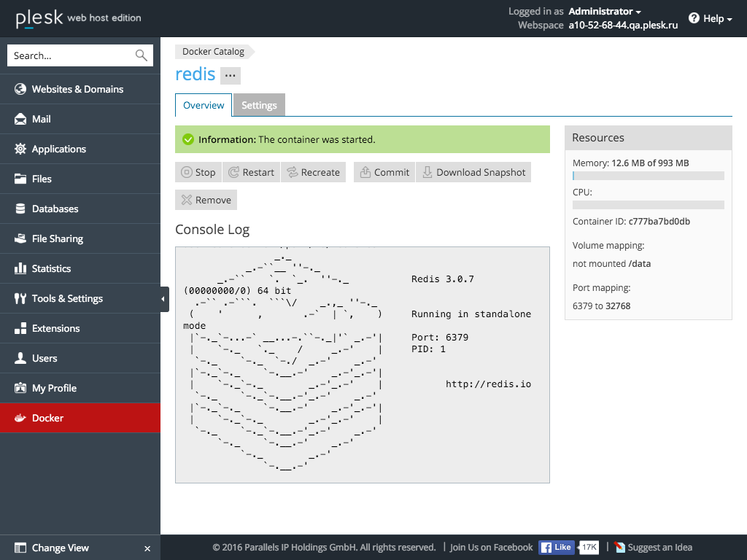Select the Extensions sidebar icon

[x=20, y=328]
